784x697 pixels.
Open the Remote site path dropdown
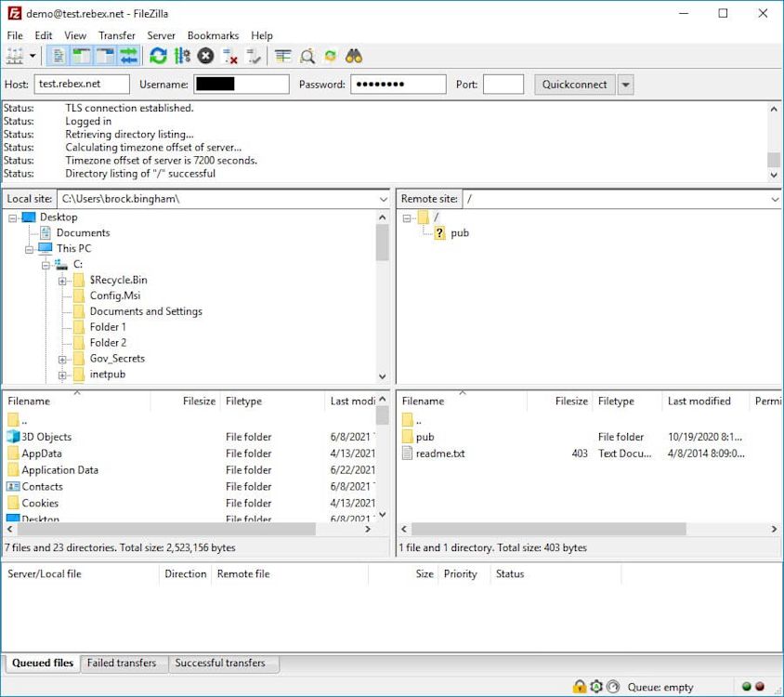click(775, 199)
